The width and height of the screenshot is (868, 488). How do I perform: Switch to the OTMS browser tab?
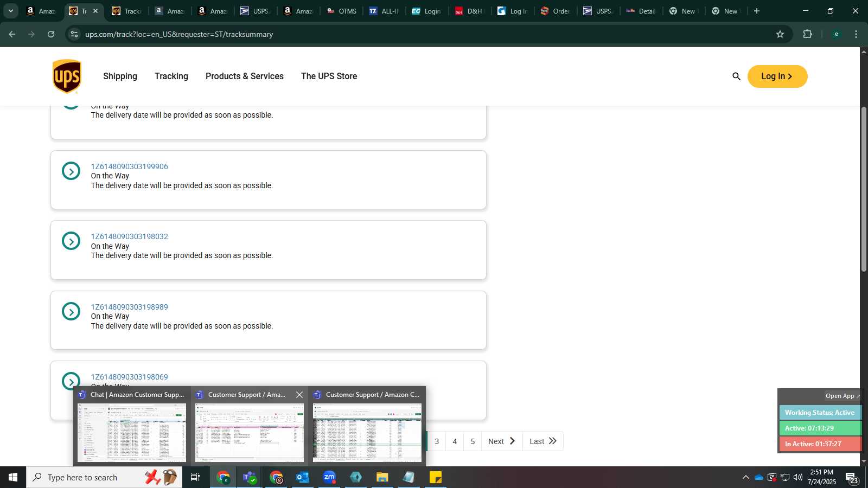pyautogui.click(x=342, y=11)
